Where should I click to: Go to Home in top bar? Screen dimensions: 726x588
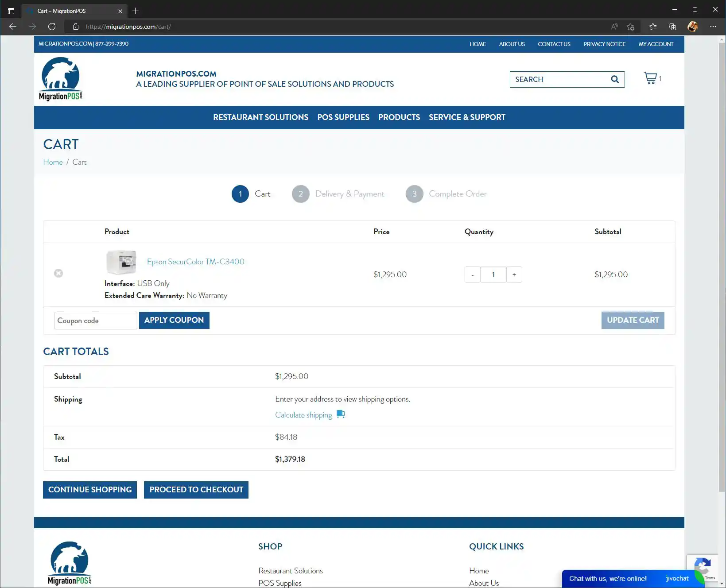pyautogui.click(x=478, y=44)
